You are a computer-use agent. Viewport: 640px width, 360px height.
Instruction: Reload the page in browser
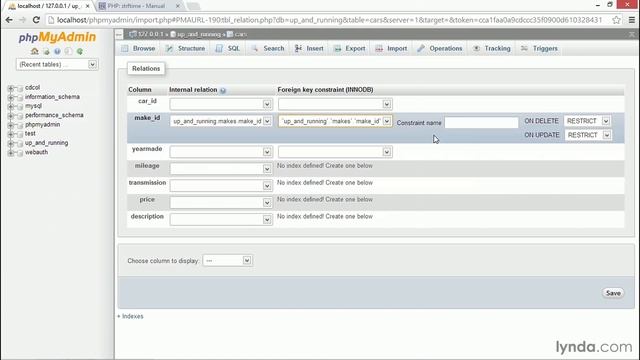click(36, 20)
